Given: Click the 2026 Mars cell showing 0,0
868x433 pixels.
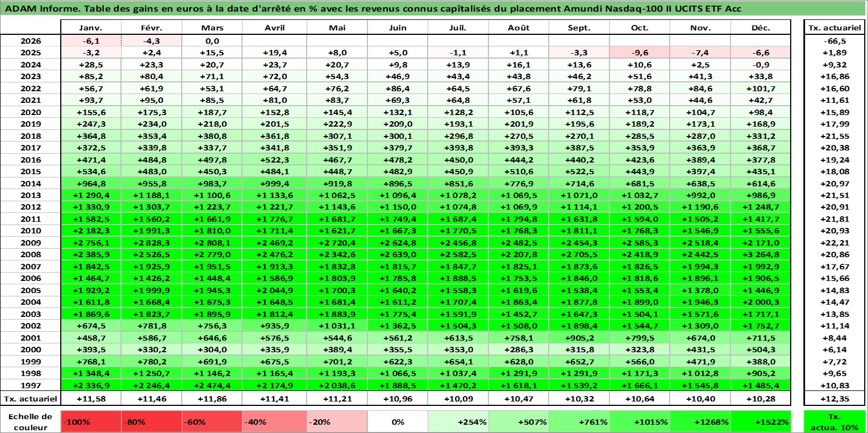Looking at the screenshot, I should [212, 41].
